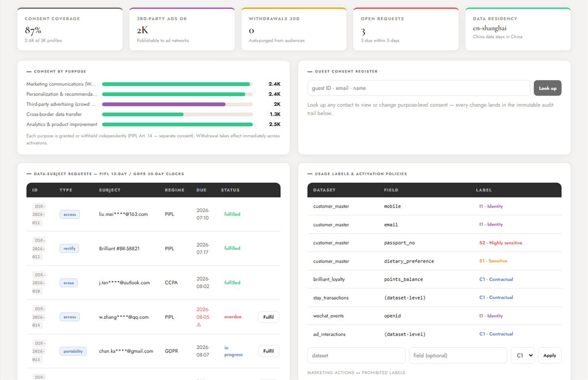
Task: Click the erase type tag
Action: click(69, 283)
